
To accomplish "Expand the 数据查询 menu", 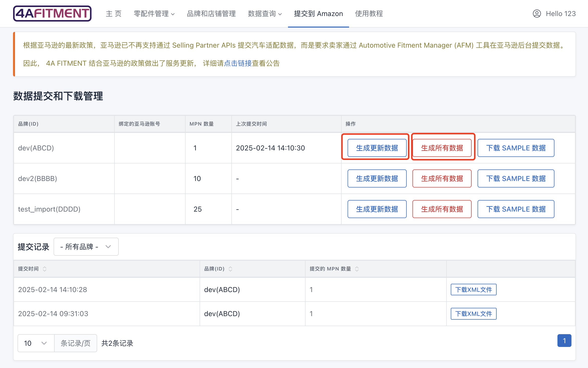I will pos(265,14).
